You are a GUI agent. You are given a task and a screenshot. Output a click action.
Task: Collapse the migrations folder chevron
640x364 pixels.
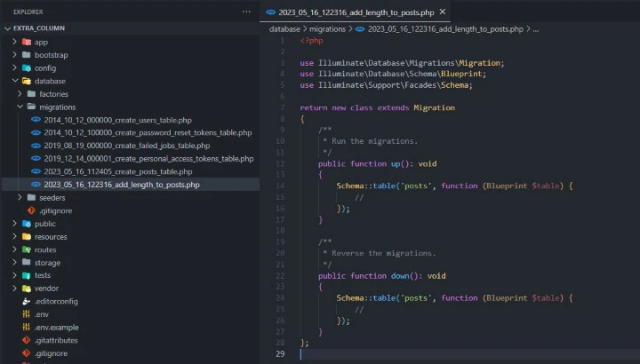tap(20, 107)
